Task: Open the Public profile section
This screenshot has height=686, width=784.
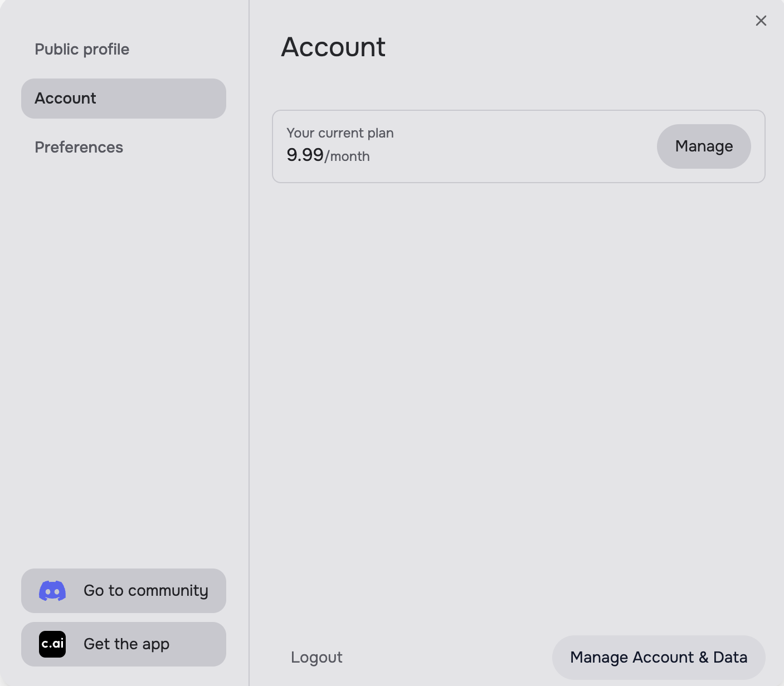Action: pyautogui.click(x=82, y=50)
